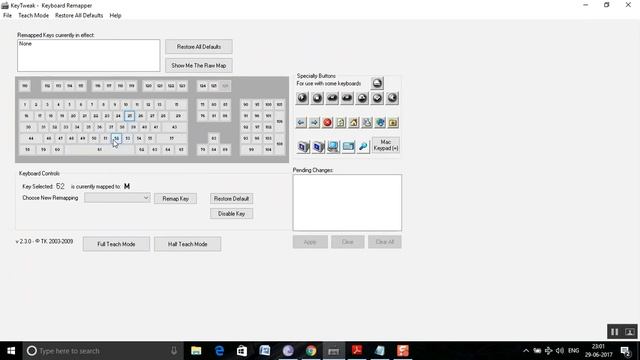Viewport: 640px width, 360px height.
Task: Click the Remapped Keys list box
Action: click(x=89, y=56)
